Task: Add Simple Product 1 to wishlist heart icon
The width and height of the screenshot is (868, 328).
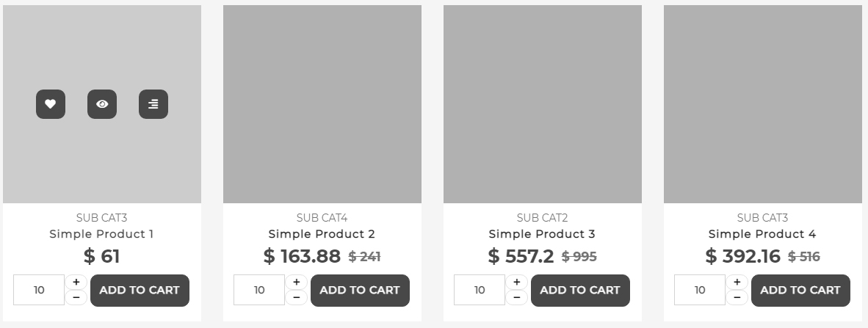Action: (x=50, y=104)
